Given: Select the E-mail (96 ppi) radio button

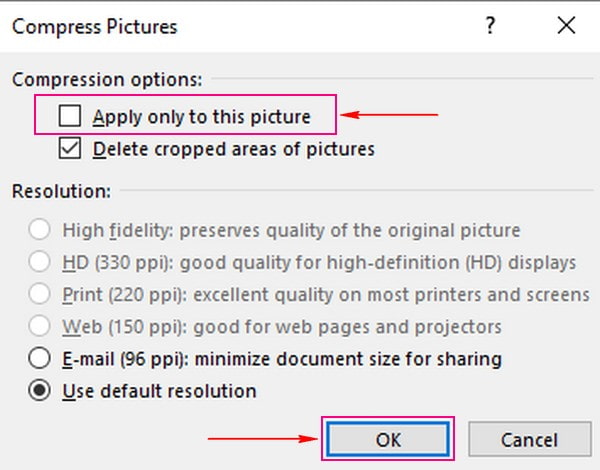Looking at the screenshot, I should point(41,358).
